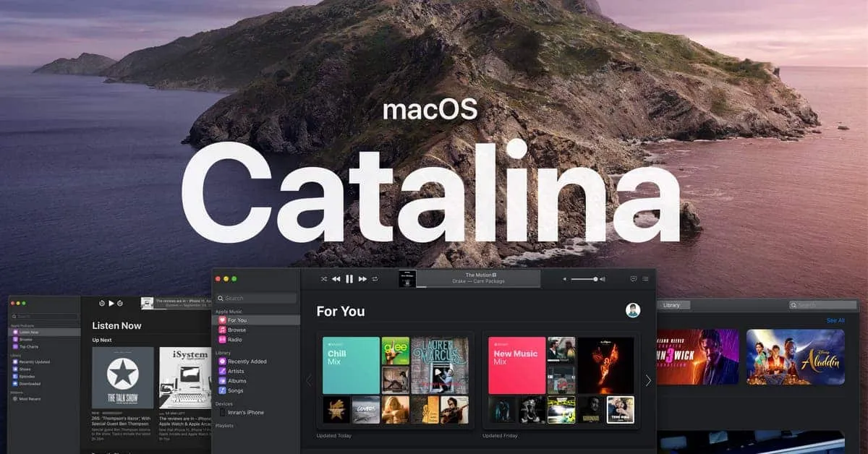Select Songs in the Music sidebar

pos(235,390)
